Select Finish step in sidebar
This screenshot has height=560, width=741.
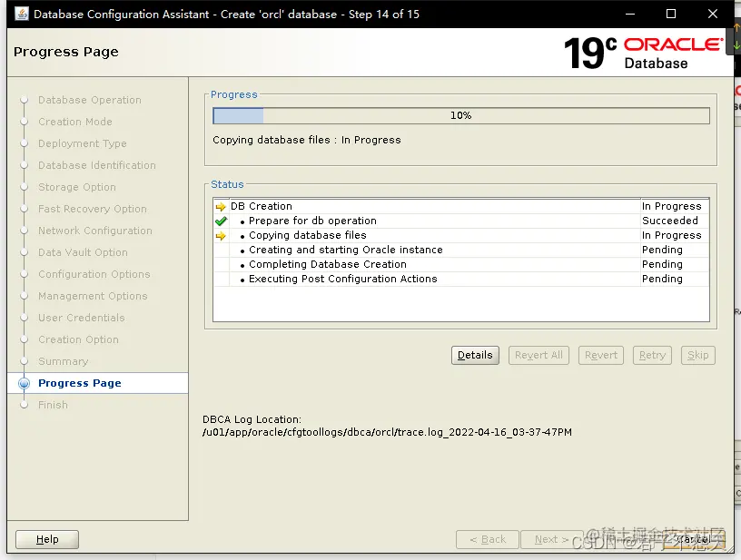pyautogui.click(x=53, y=405)
